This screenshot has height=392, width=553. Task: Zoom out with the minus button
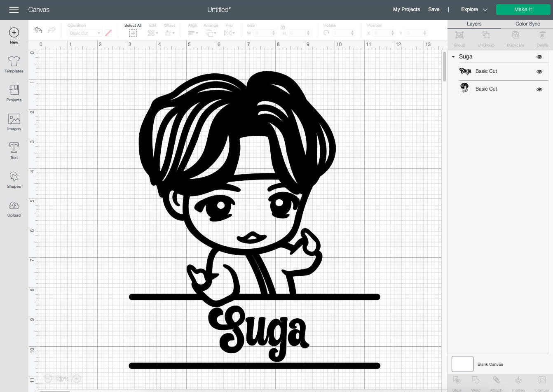(48, 379)
